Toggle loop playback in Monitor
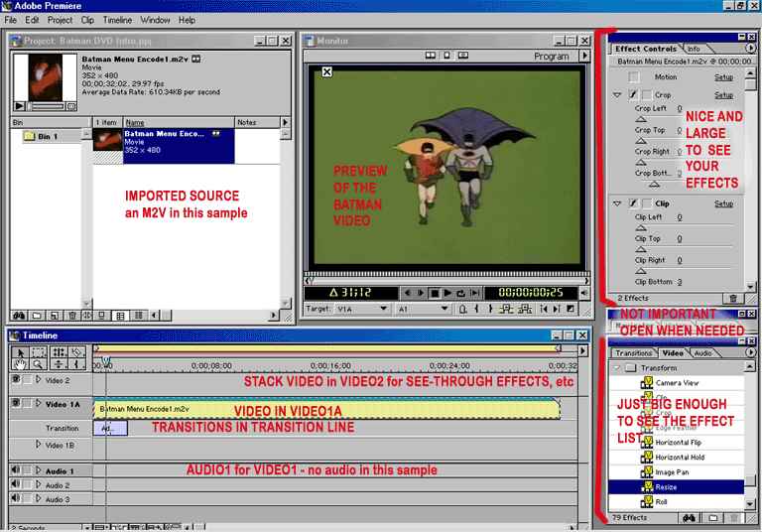The height and width of the screenshot is (532, 762). click(460, 293)
